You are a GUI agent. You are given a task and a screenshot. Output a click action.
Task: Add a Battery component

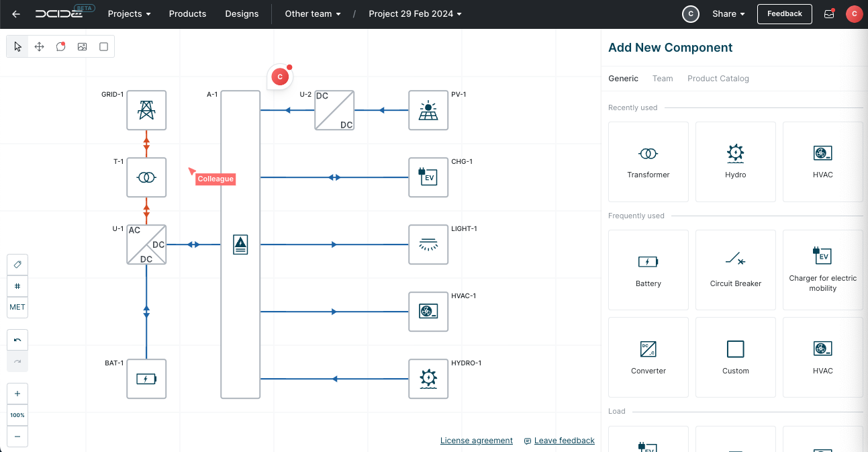coord(648,270)
